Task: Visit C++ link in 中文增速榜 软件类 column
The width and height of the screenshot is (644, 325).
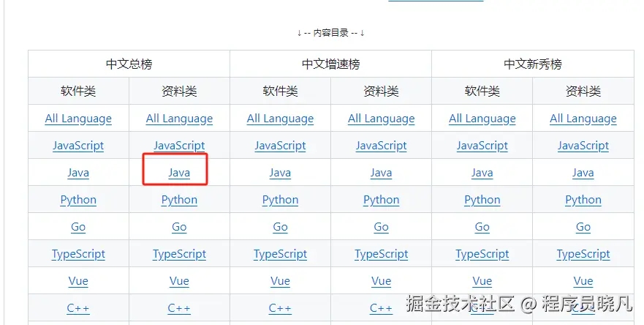Action: (280, 309)
